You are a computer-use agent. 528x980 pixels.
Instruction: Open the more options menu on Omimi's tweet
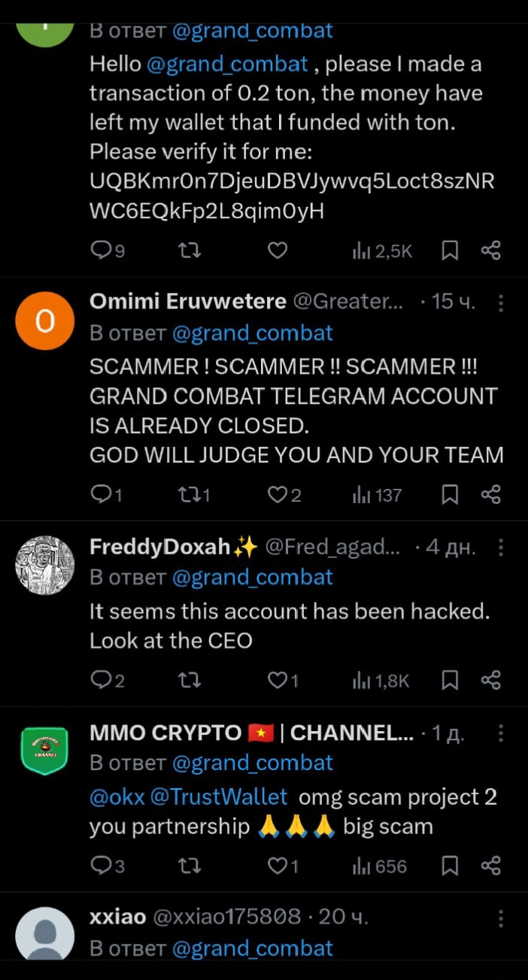tap(501, 303)
